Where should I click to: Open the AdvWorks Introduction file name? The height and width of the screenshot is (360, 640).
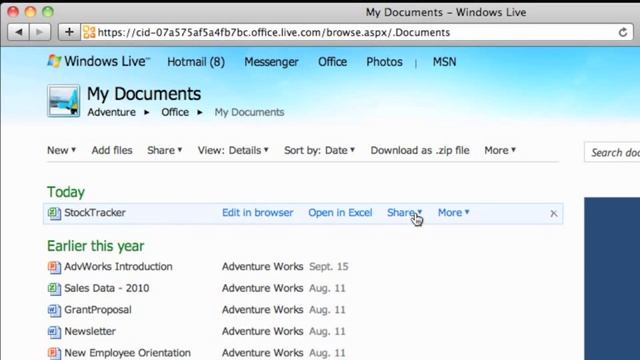[118, 267]
